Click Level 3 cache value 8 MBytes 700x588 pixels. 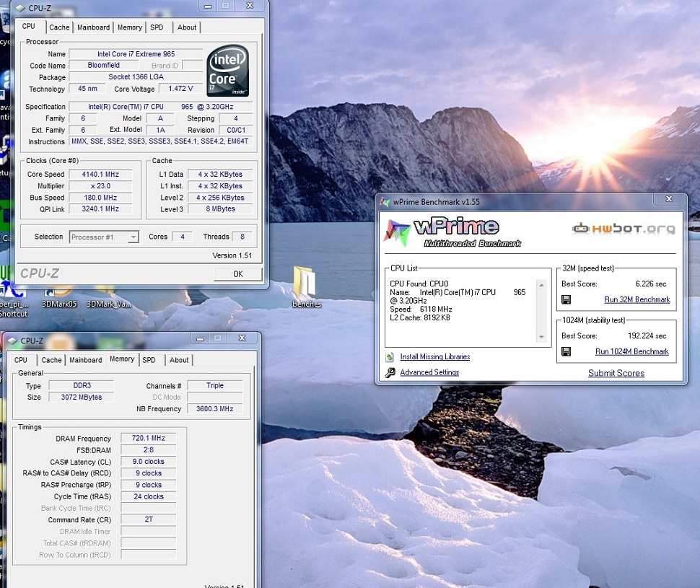[221, 209]
